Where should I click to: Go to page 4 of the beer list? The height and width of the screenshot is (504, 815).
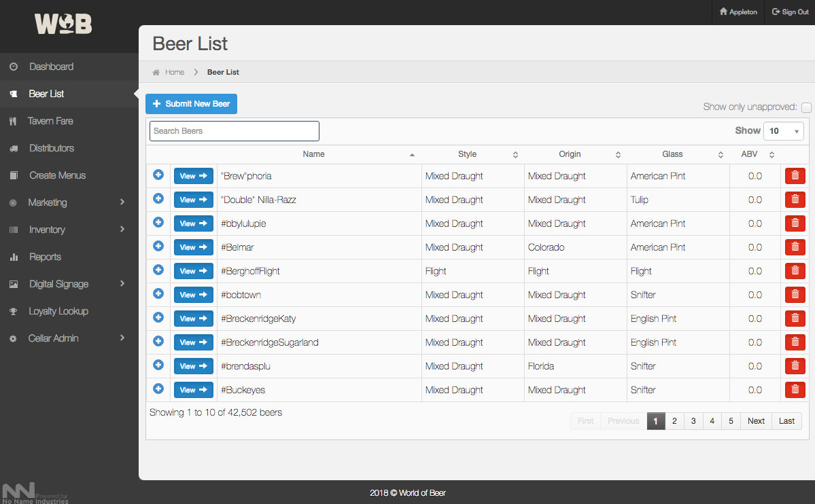point(712,421)
